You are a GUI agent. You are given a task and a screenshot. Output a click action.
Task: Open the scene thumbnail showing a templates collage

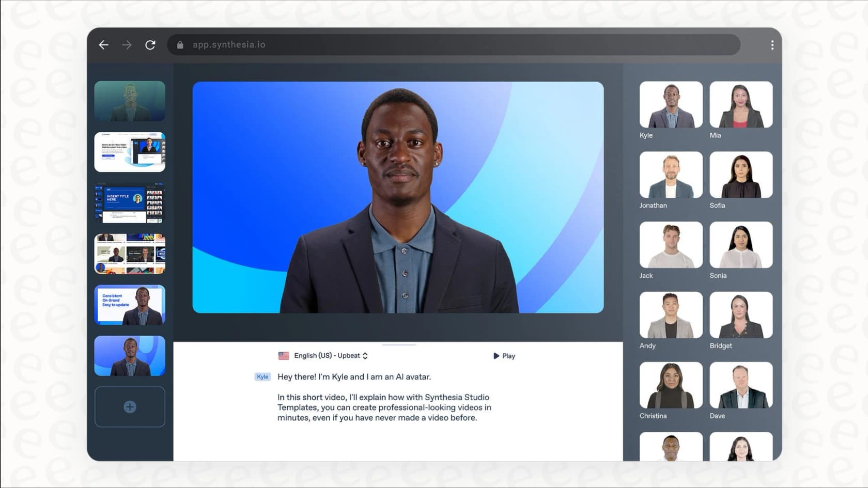pos(130,254)
